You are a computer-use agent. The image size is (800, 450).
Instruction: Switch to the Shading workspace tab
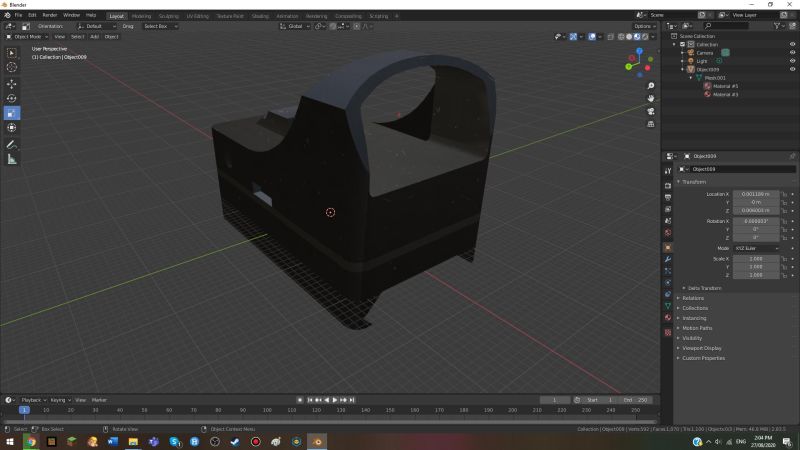click(x=260, y=16)
